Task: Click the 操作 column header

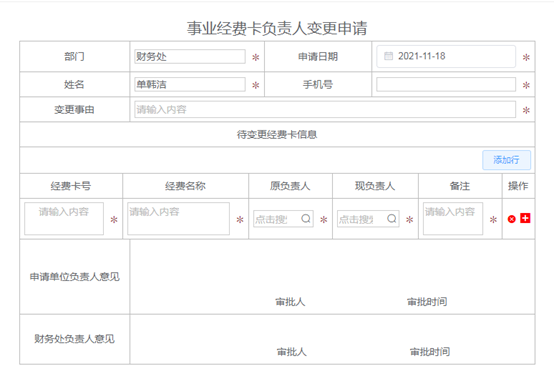Action: pos(518,186)
